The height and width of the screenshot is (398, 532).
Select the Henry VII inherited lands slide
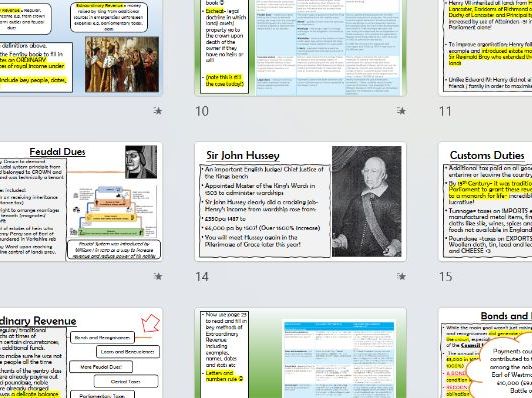click(485, 48)
